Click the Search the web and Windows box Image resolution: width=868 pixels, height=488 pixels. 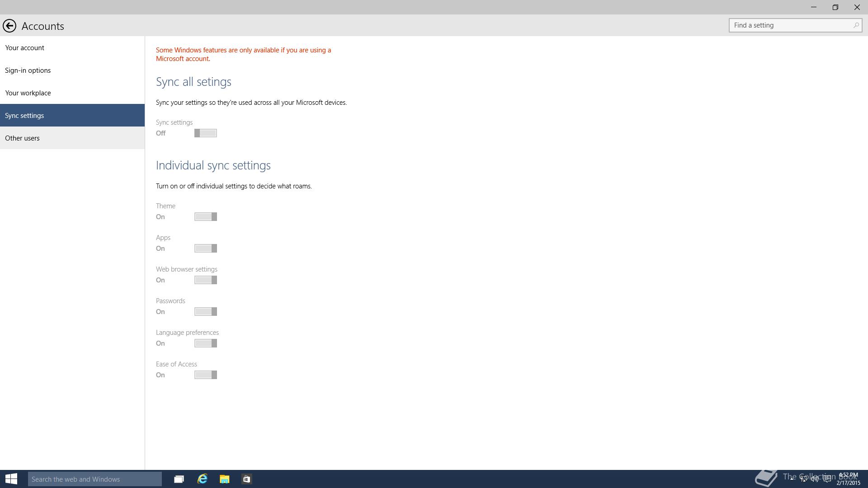click(x=95, y=479)
